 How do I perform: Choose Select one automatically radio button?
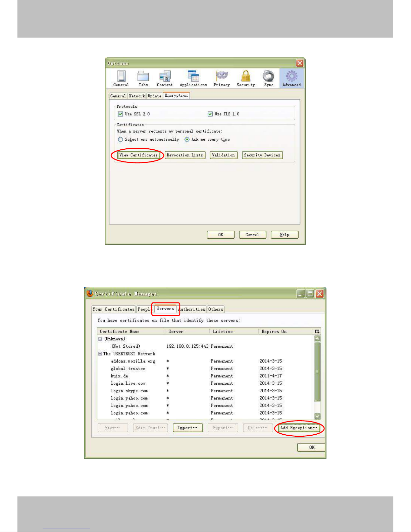(120, 140)
